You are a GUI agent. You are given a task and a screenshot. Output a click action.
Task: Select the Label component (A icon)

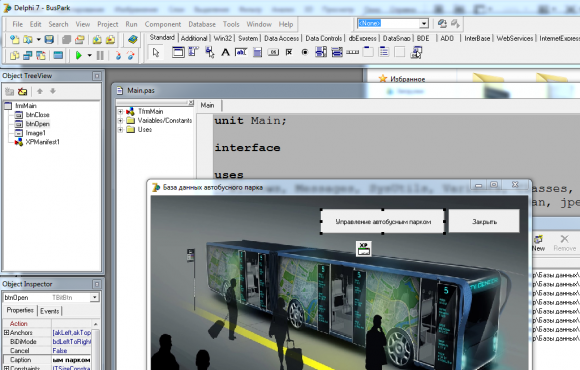pyautogui.click(x=225, y=53)
